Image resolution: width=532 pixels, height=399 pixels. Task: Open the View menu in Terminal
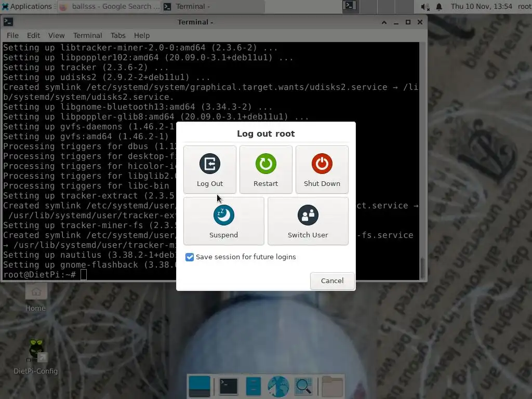(56, 35)
